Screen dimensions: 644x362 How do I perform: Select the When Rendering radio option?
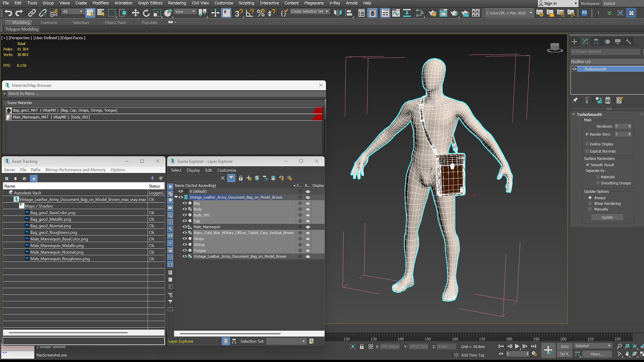pyautogui.click(x=590, y=203)
